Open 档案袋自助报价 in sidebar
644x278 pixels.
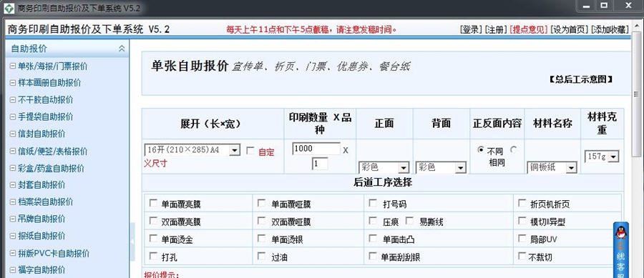pyautogui.click(x=46, y=202)
